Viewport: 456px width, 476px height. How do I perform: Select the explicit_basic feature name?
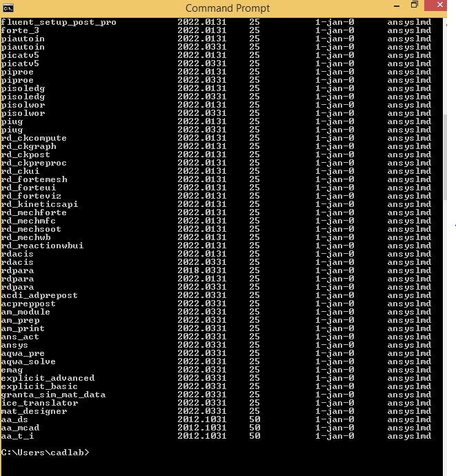[39, 386]
